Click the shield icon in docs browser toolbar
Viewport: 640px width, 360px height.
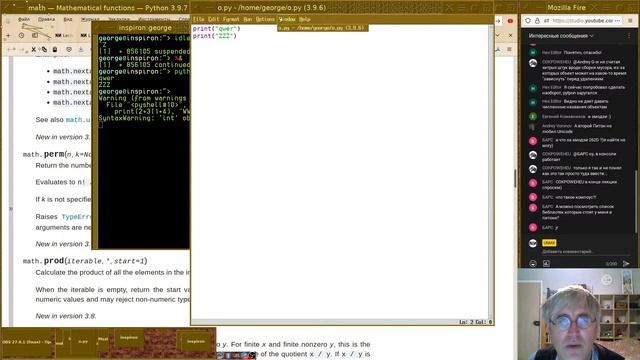[69, 49]
